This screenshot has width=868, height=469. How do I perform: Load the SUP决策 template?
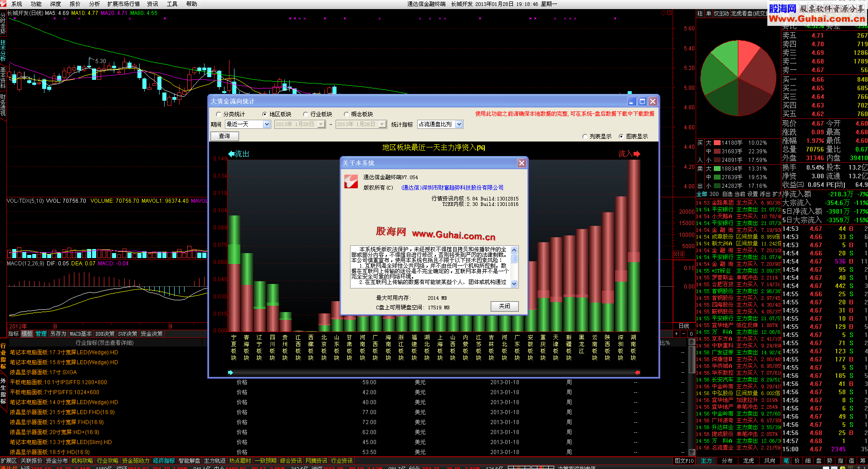[x=127, y=334]
